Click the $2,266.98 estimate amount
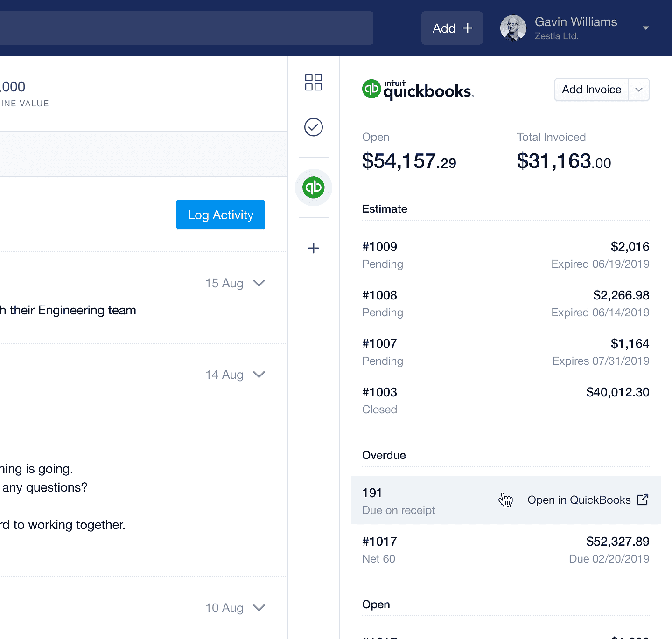 [621, 295]
